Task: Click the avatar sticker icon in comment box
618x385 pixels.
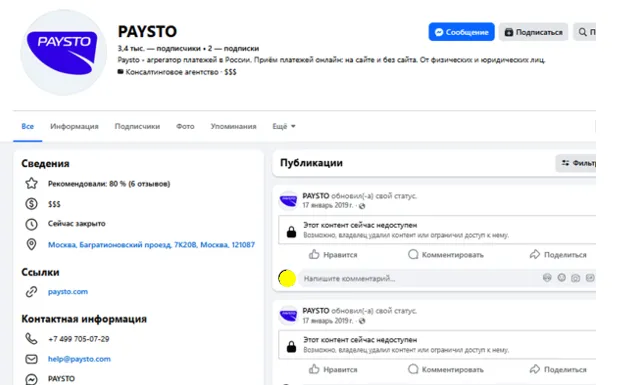Action: click(x=547, y=278)
